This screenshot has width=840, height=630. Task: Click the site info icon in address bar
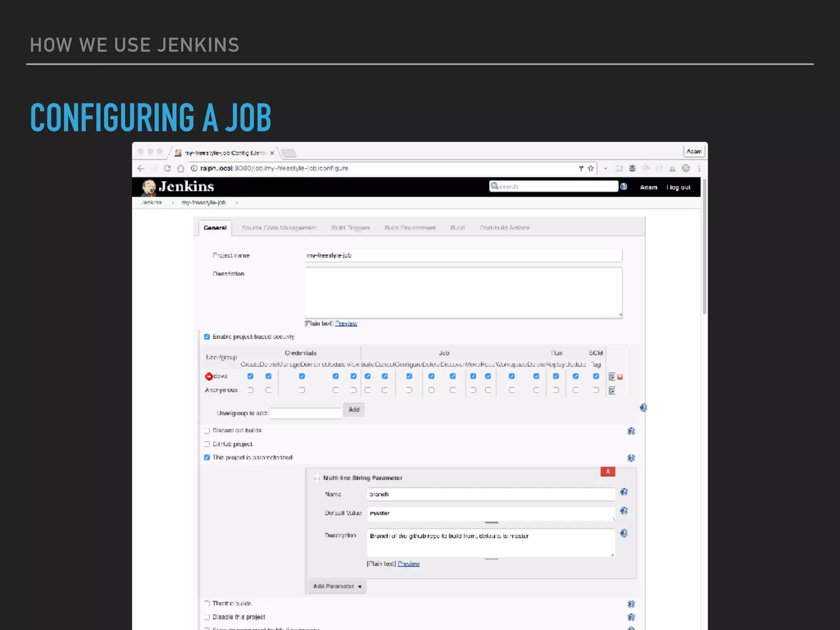194,168
